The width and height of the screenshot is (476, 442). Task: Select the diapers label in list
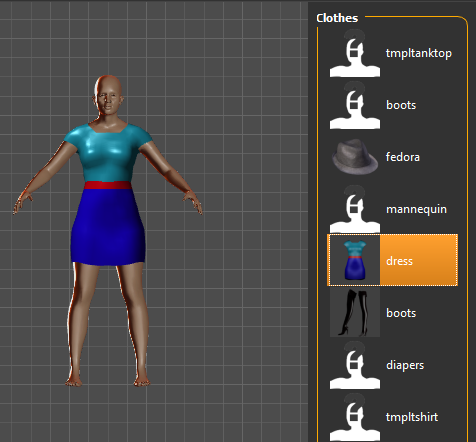tap(405, 365)
